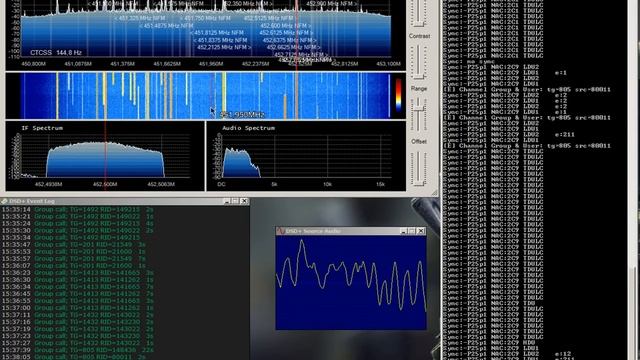Click the red tuning line in waterfall
This screenshot has width=640, height=360.
(297, 96)
